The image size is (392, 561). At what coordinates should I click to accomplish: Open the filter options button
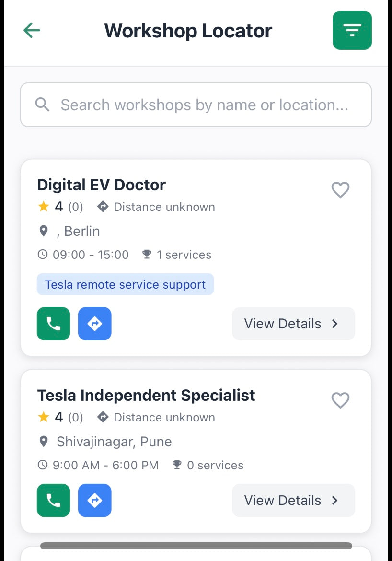[352, 31]
